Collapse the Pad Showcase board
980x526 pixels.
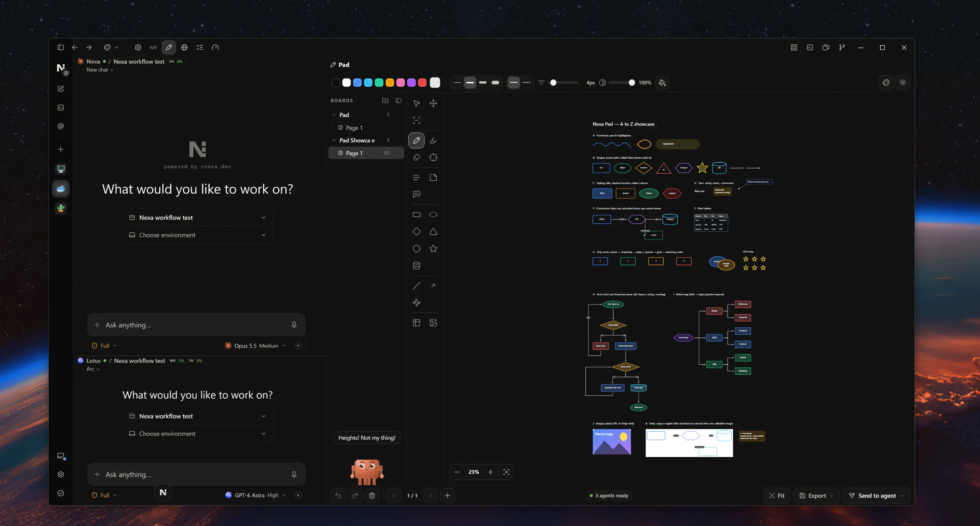[x=334, y=140]
